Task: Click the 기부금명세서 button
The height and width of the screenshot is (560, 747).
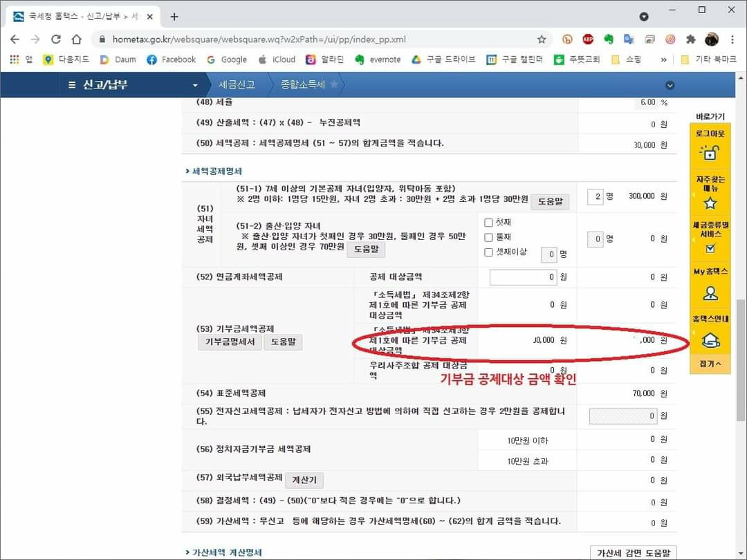Action: pos(230,342)
